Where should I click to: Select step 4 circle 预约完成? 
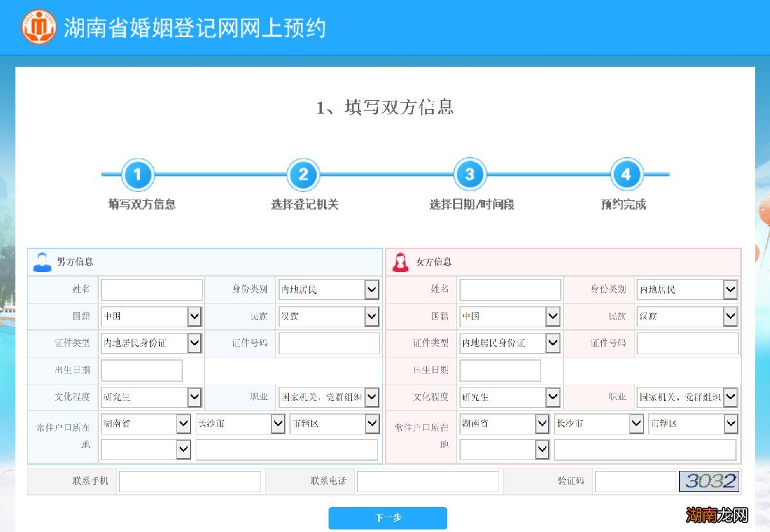(x=626, y=174)
